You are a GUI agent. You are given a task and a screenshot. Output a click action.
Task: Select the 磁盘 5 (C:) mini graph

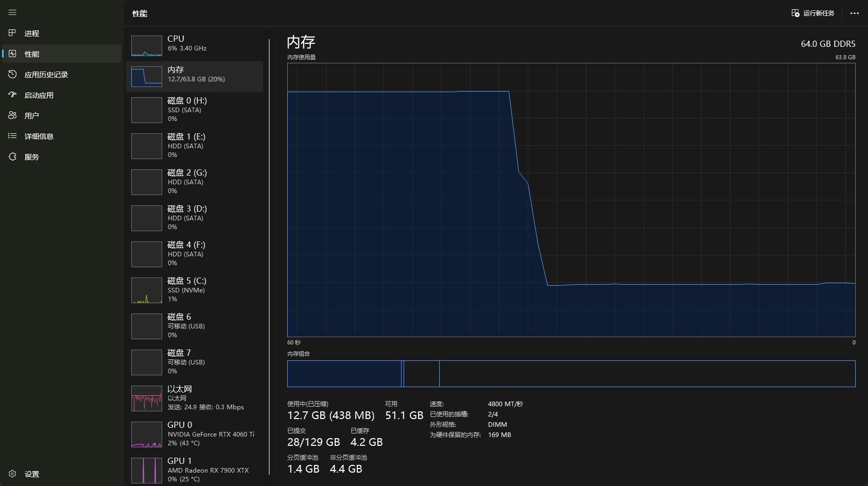[147, 290]
